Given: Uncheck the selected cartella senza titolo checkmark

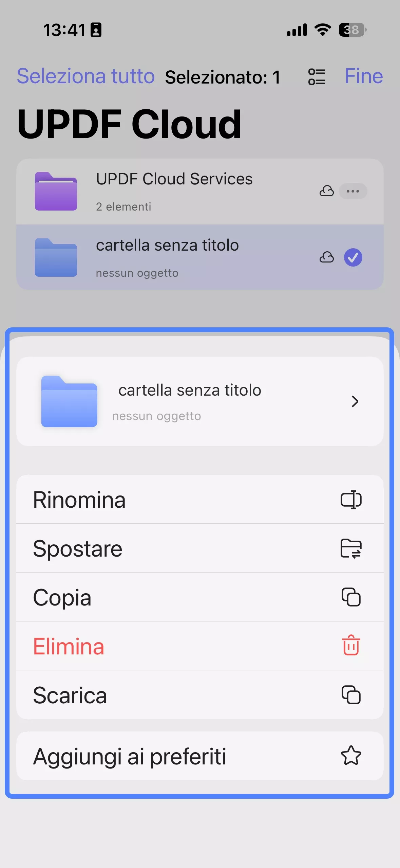Looking at the screenshot, I should click(353, 257).
